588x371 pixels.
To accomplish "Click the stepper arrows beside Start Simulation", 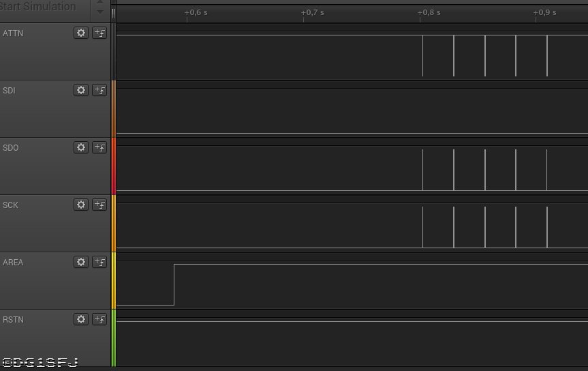I will (x=100, y=8).
